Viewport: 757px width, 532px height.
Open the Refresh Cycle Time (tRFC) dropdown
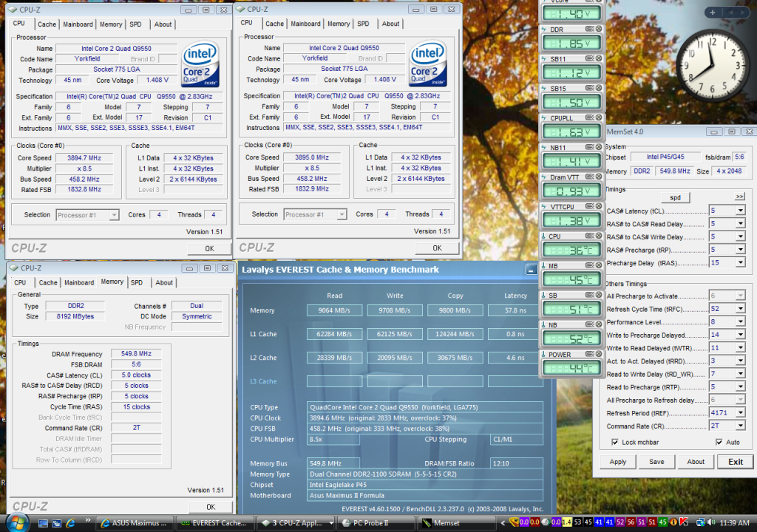740,308
